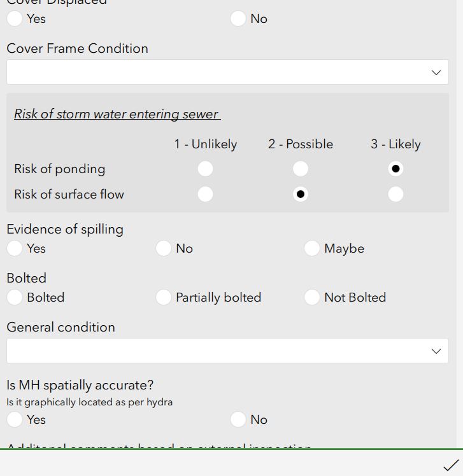
Task: Mark the cover as Bolted
Action: 15,297
